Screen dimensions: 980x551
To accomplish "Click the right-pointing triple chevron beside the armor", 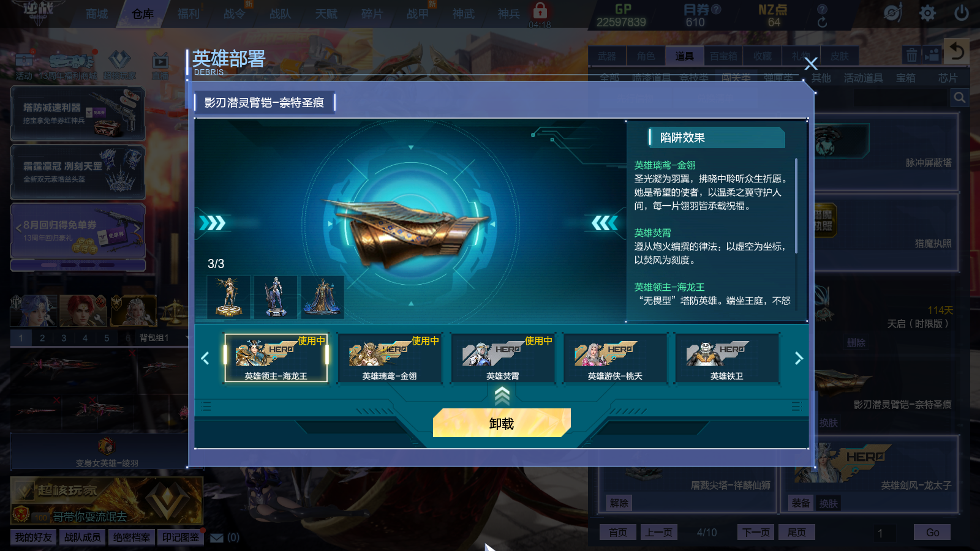I will pos(212,223).
